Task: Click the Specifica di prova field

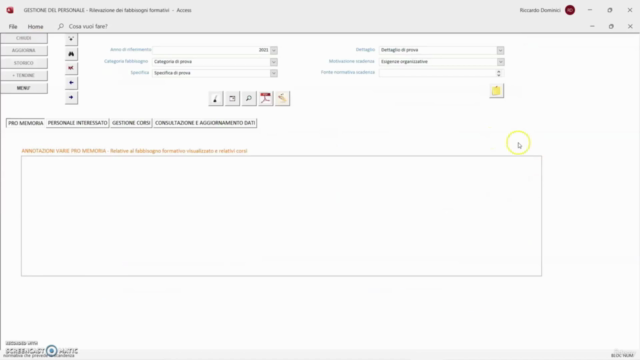Action: coord(211,73)
